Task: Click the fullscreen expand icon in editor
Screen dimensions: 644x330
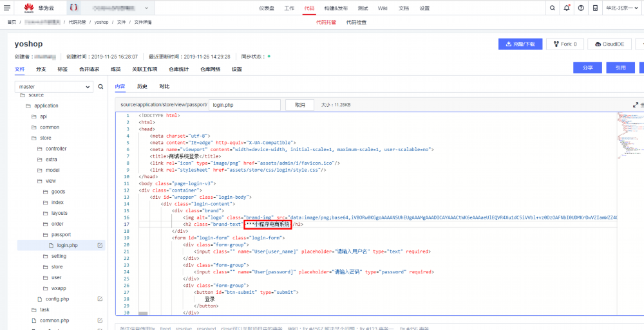Action: point(636,105)
